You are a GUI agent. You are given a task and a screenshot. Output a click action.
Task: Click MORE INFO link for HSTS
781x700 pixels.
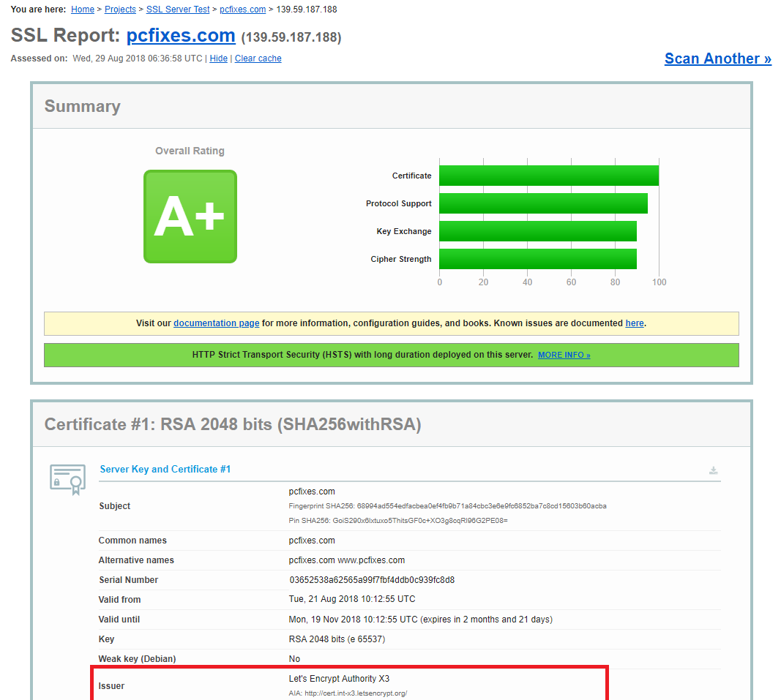(x=564, y=355)
